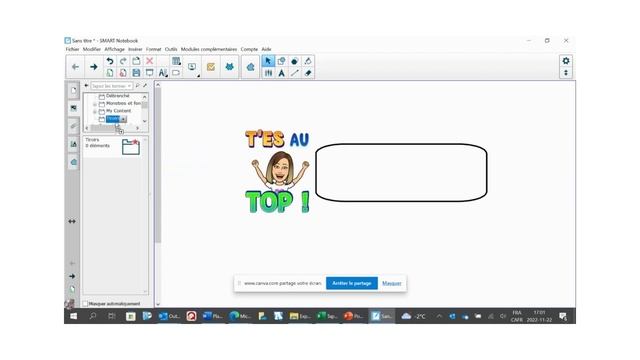This screenshot has height=360, width=640.
Task: Add a new page with the page icon
Action: [110, 73]
